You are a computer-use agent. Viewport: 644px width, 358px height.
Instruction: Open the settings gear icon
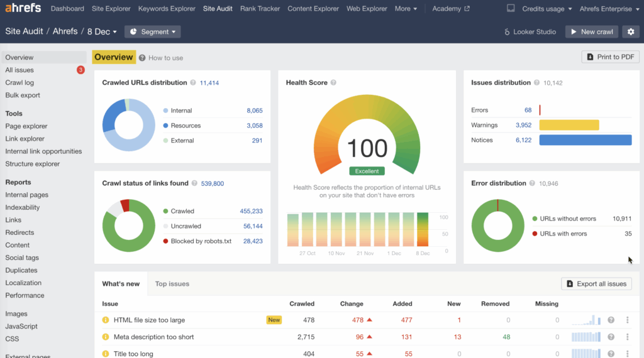coord(631,31)
